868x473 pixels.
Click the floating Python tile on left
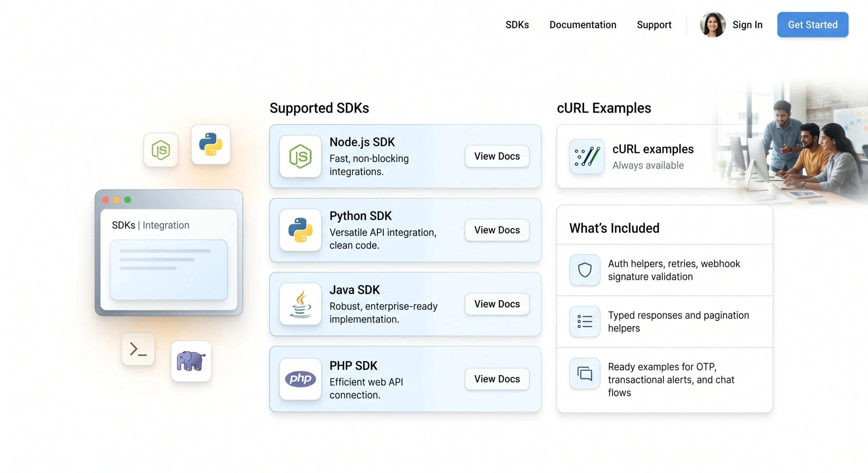click(211, 144)
